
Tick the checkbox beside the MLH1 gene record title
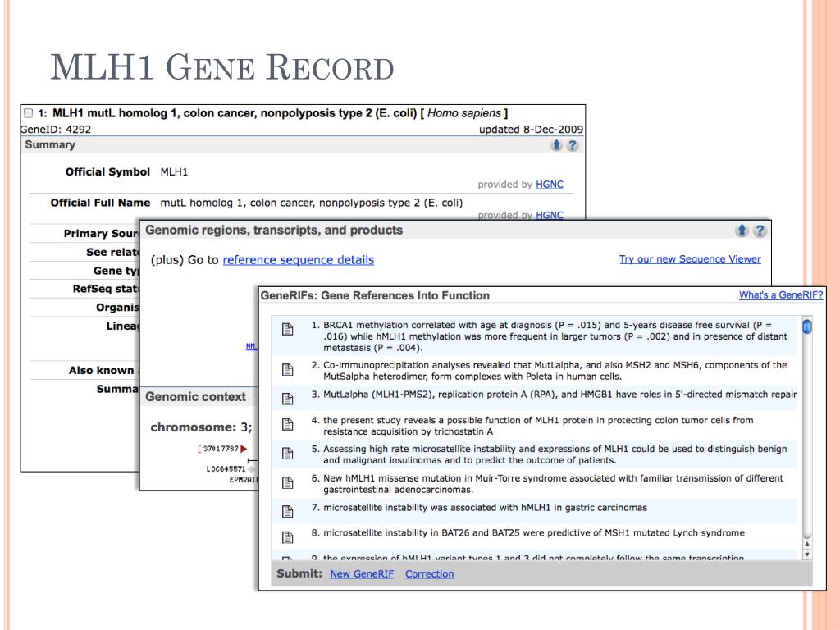point(29,113)
